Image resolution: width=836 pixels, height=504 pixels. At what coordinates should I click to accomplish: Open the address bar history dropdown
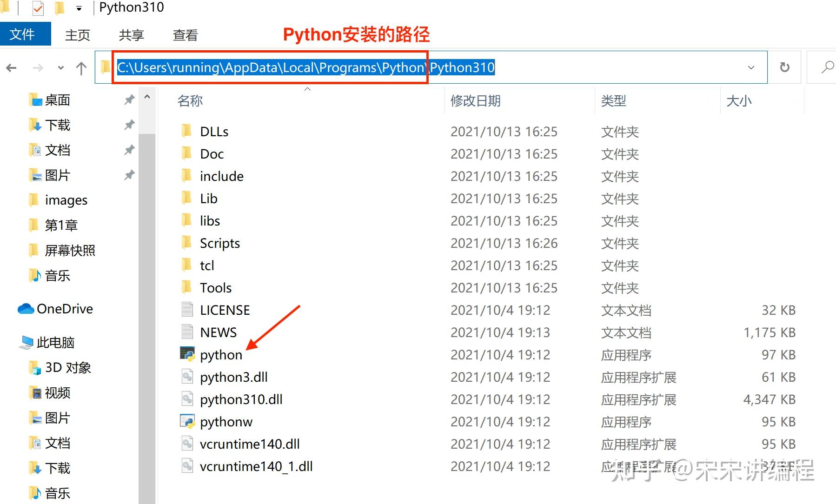click(751, 67)
